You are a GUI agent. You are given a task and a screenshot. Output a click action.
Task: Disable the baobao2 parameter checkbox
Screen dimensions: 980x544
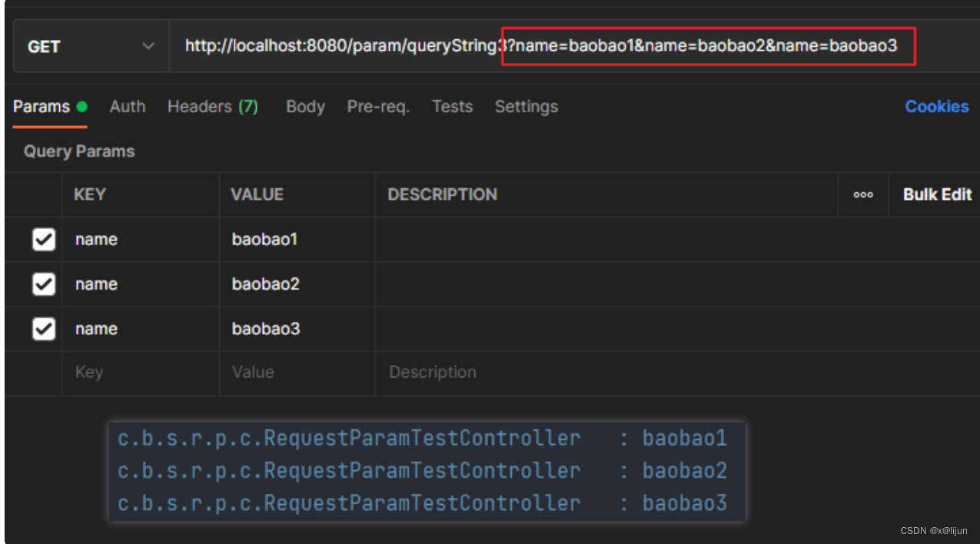pos(43,284)
